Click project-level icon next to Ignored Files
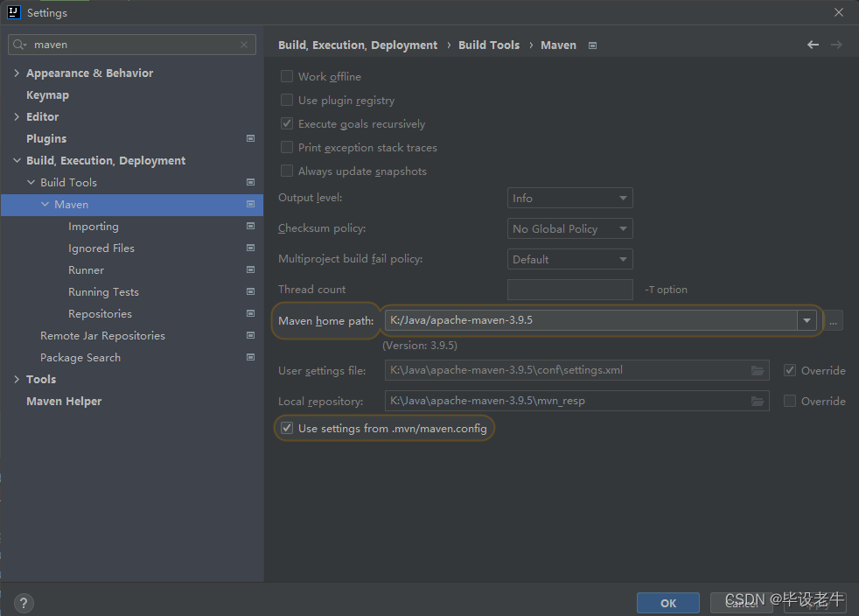 pyautogui.click(x=250, y=248)
